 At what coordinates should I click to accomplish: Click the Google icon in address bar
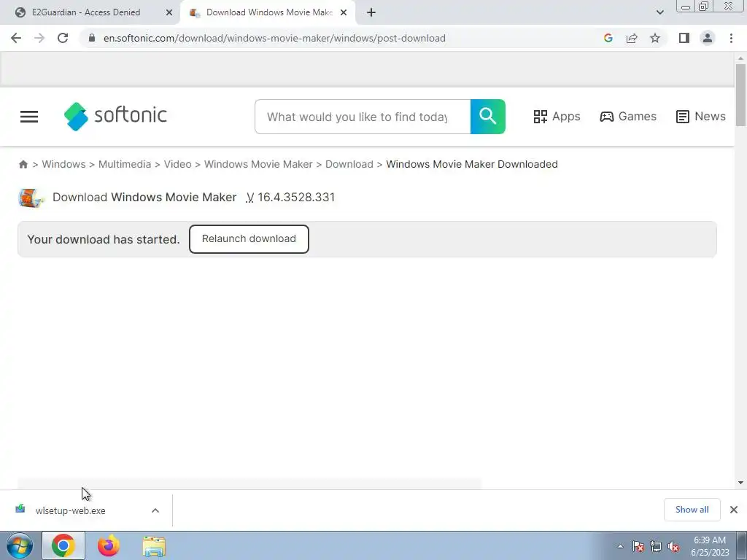point(608,38)
